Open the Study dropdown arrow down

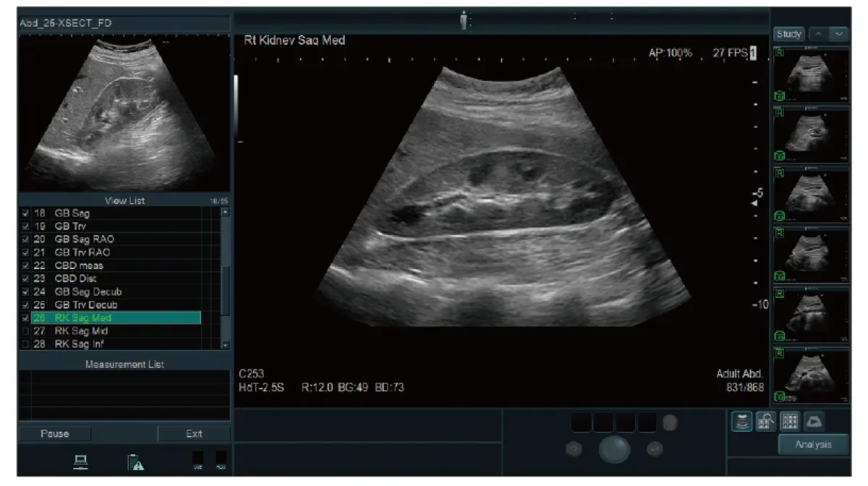coord(839,34)
